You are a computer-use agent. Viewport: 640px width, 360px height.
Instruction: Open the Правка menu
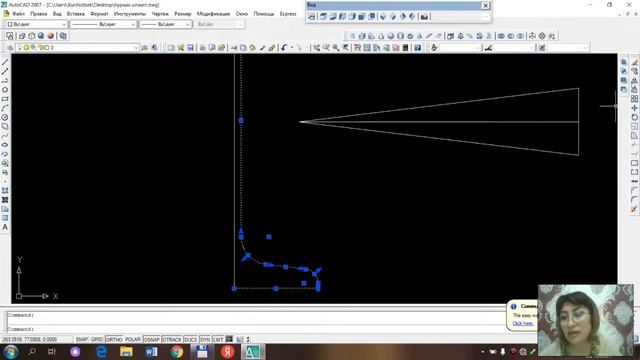click(x=38, y=14)
